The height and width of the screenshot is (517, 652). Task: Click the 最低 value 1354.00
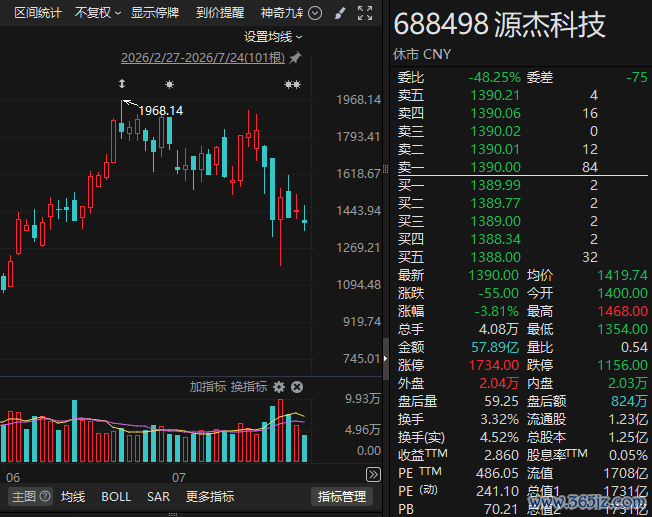point(622,329)
